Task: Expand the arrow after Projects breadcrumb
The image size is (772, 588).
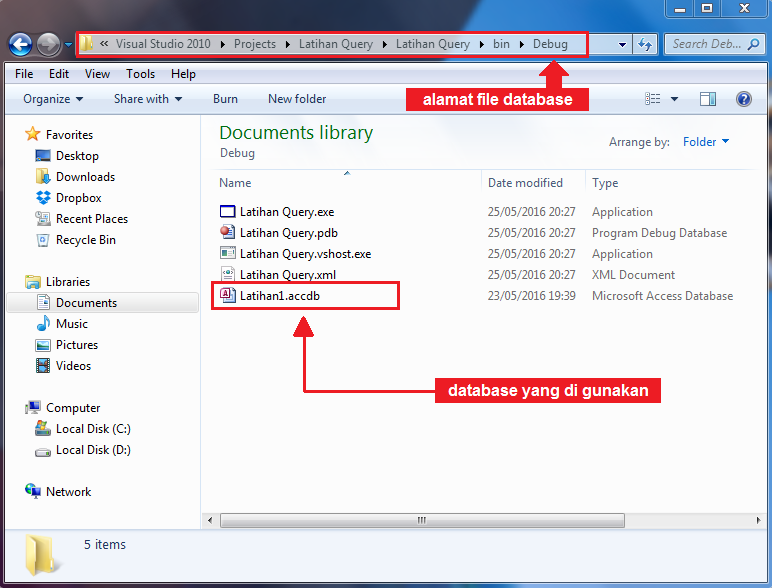Action: (x=288, y=44)
